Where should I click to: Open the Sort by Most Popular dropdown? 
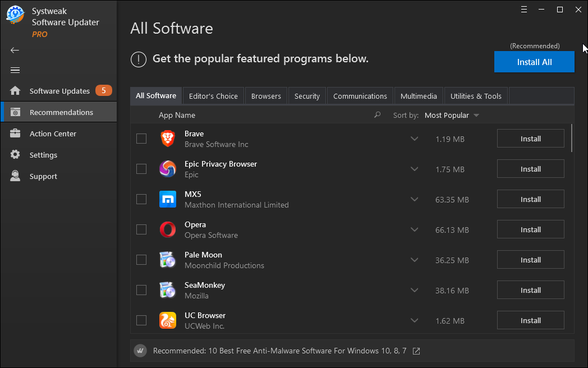pyautogui.click(x=452, y=115)
